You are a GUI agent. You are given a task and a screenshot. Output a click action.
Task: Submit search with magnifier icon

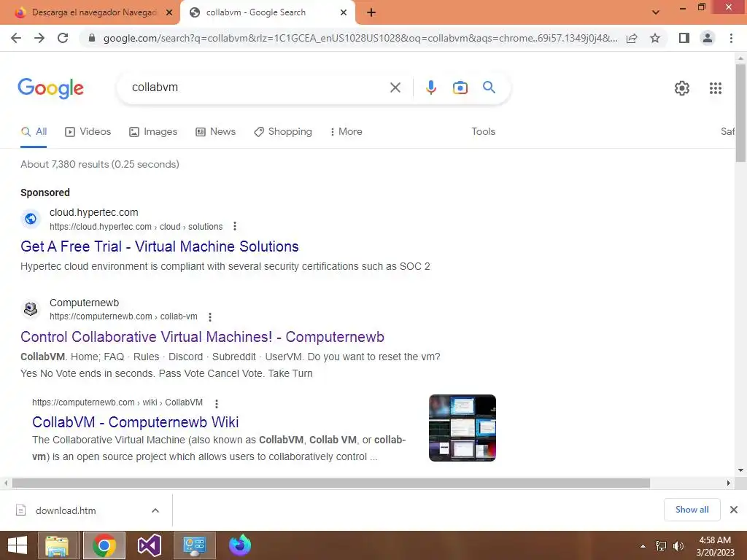click(489, 87)
